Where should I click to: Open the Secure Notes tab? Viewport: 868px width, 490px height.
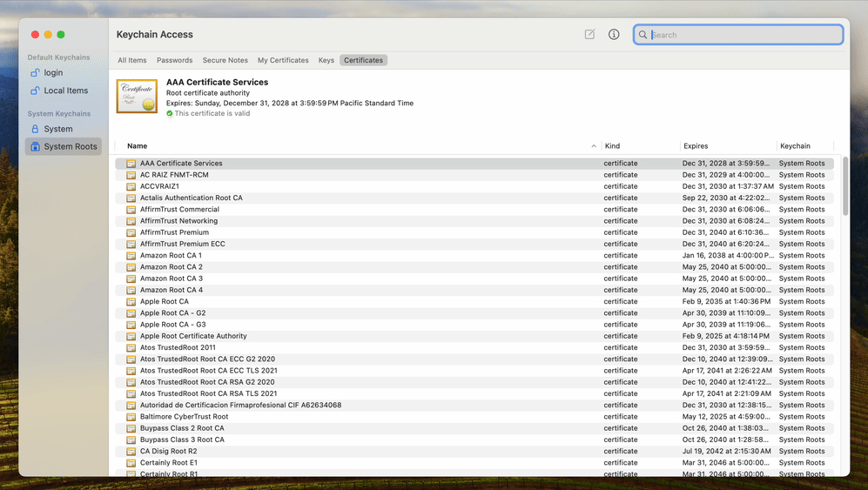[x=225, y=60]
